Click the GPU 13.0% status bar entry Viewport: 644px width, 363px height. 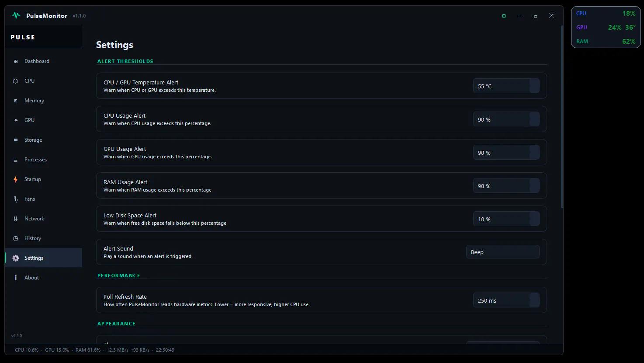pyautogui.click(x=57, y=350)
